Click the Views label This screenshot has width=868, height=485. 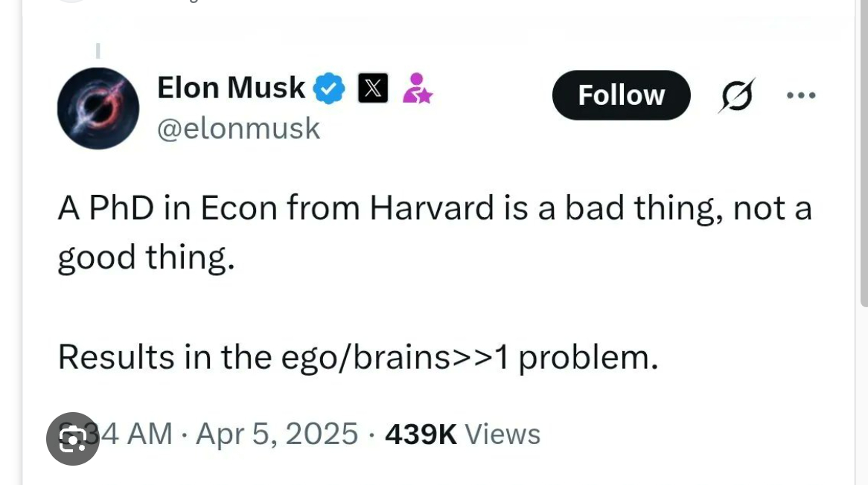[x=503, y=434]
